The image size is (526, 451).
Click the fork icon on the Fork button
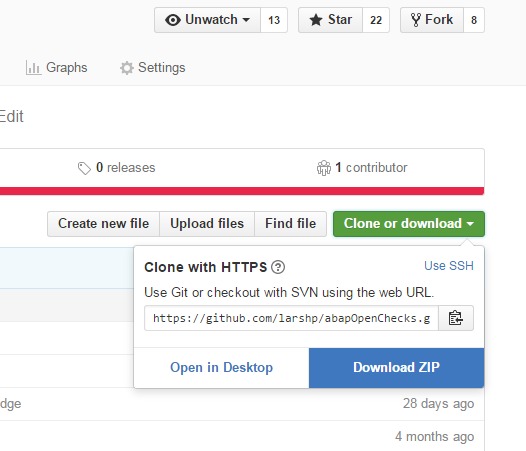tap(416, 20)
